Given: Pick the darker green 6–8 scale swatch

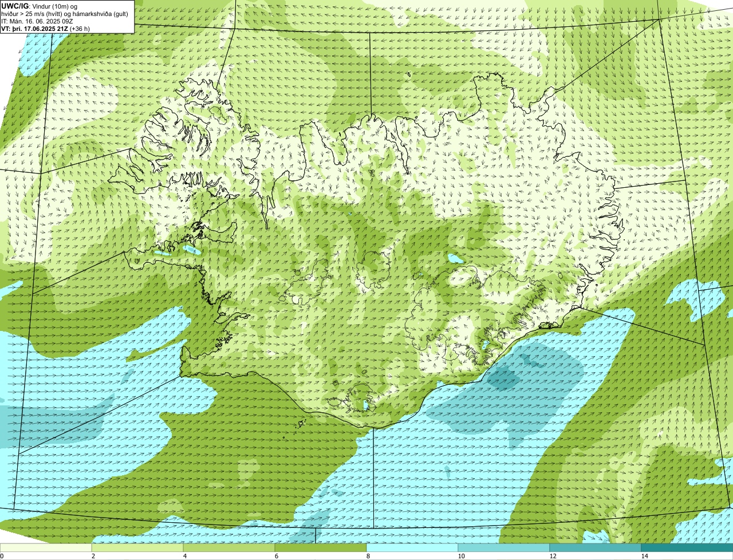Looking at the screenshot, I should [321, 547].
